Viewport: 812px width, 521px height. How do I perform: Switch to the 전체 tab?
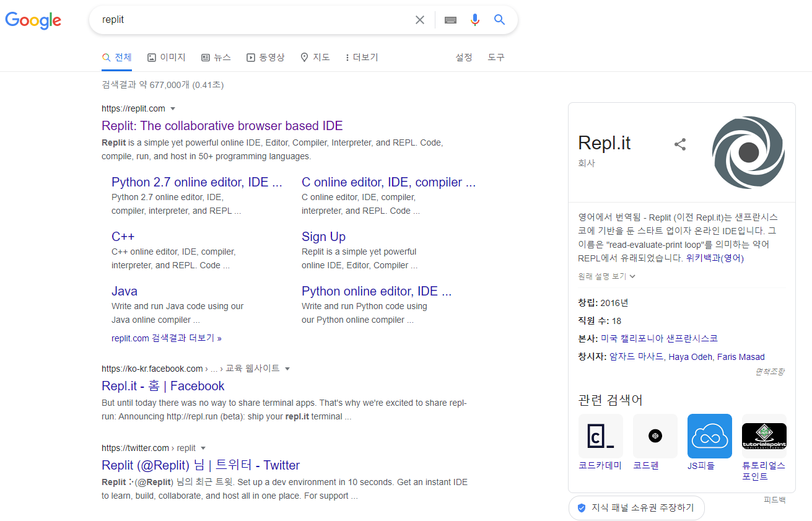(x=117, y=58)
